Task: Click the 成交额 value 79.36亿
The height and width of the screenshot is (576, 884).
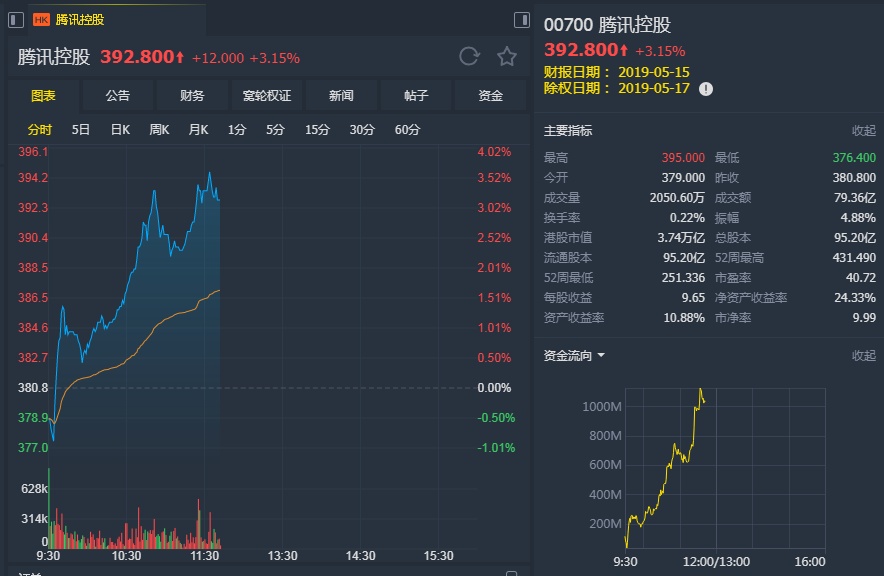Action: [855, 198]
